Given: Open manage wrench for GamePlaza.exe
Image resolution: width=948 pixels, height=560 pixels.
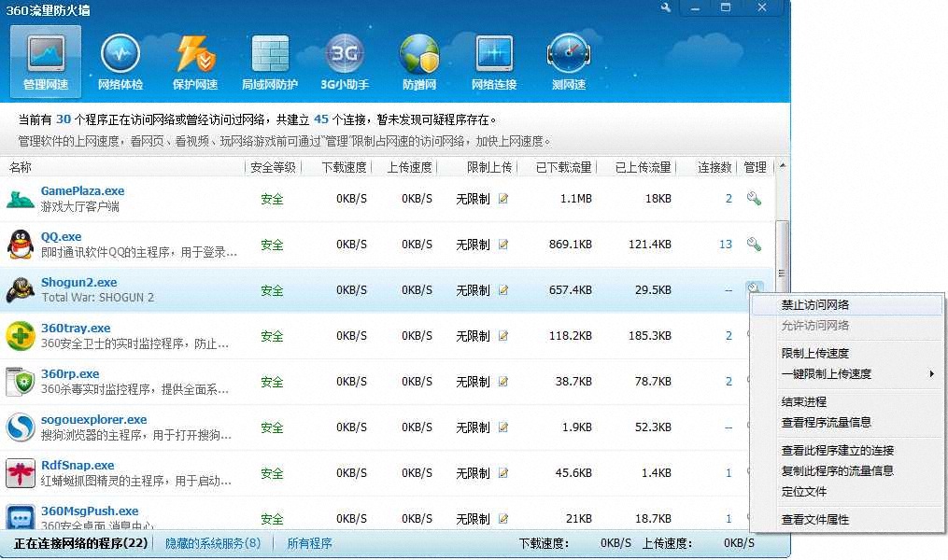Looking at the screenshot, I should point(754,198).
